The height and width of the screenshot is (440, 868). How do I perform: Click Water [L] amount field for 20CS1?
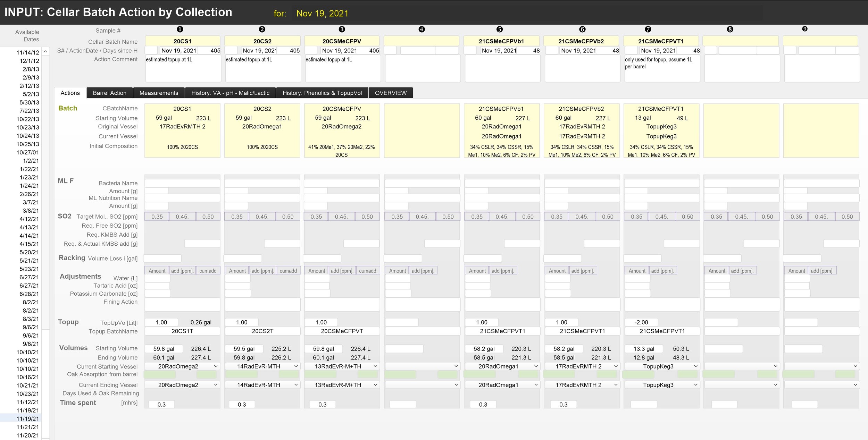157,278
